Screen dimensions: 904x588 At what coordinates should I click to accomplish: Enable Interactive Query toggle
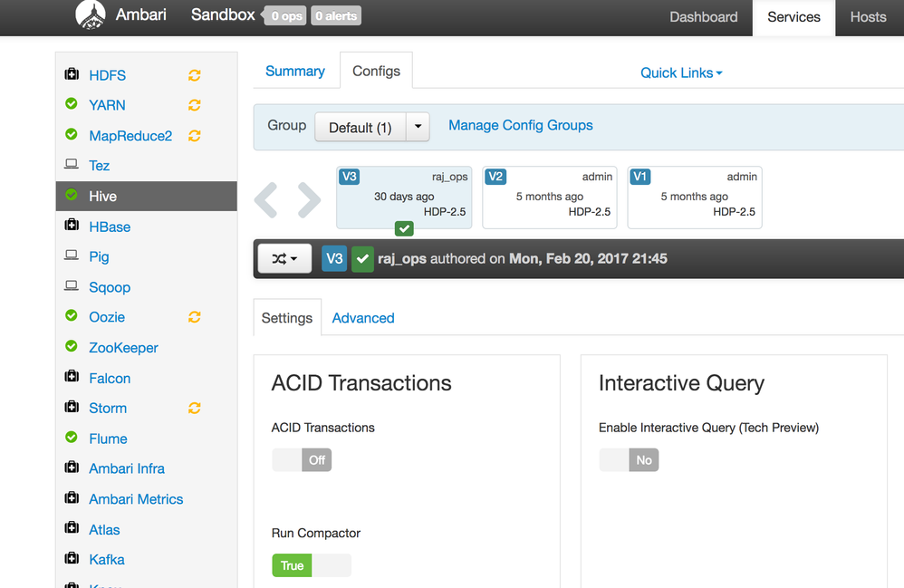[629, 460]
